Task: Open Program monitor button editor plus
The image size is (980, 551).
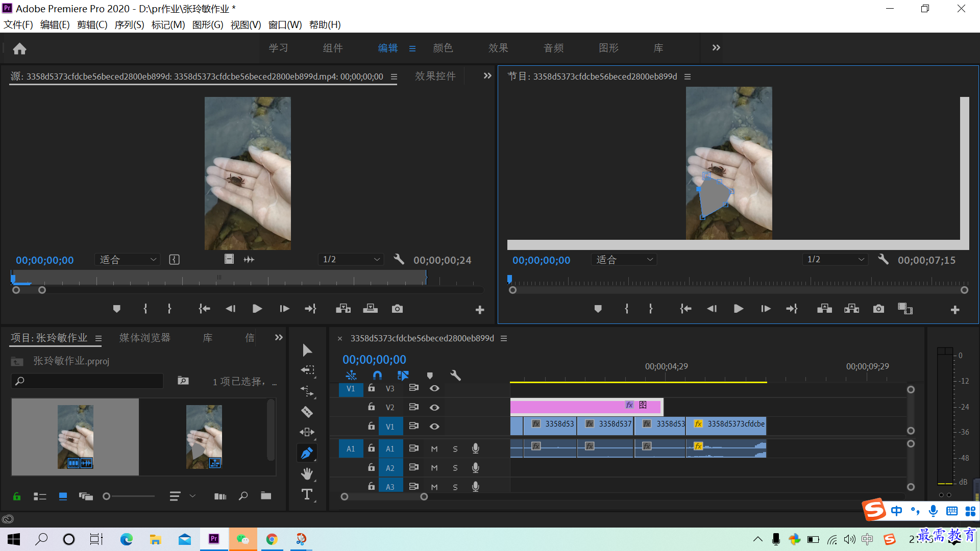Action: point(955,310)
